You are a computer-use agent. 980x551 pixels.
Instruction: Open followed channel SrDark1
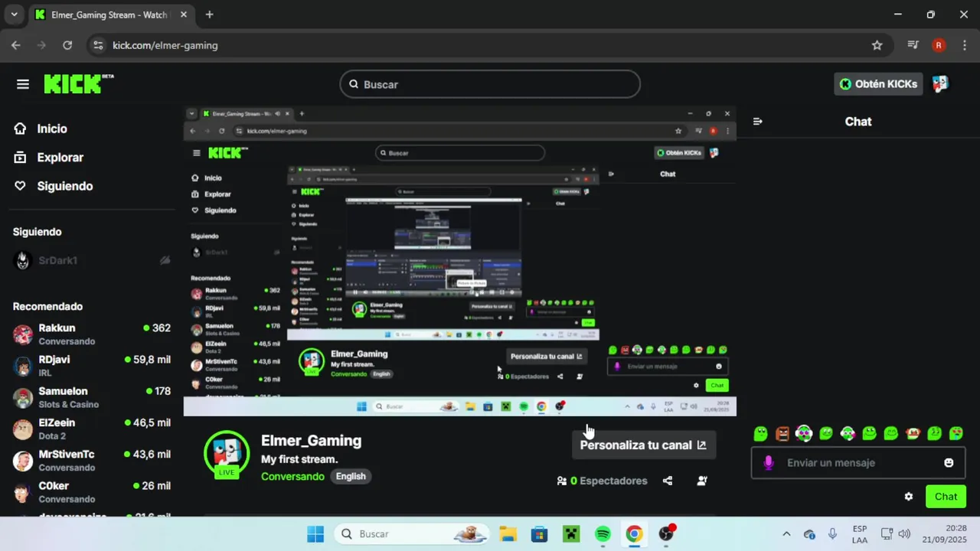(x=92, y=260)
